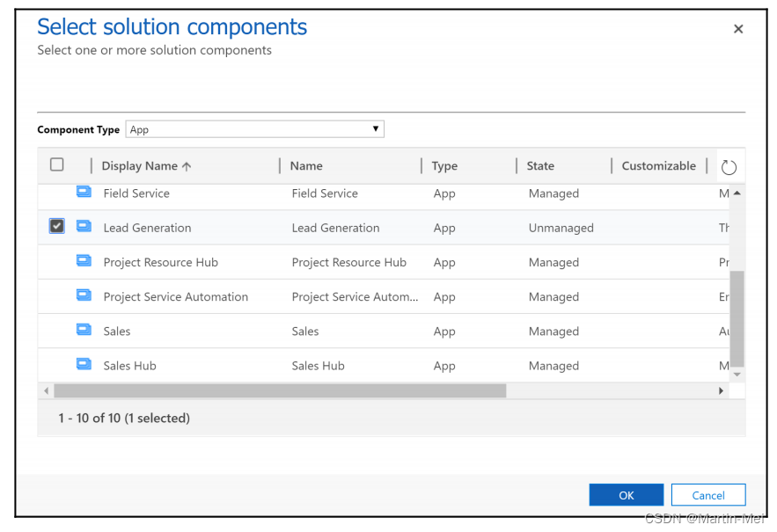Click the vertical scrollbar thumb

coord(737,318)
